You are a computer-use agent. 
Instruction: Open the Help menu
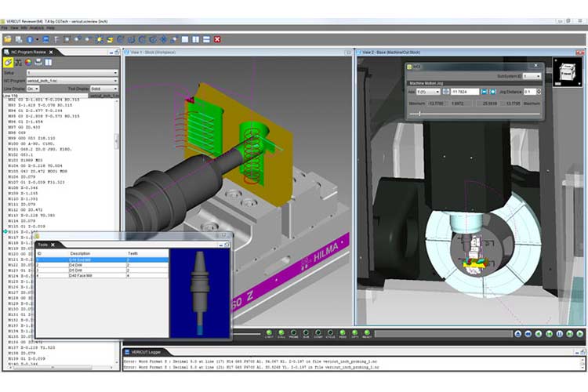click(x=50, y=27)
